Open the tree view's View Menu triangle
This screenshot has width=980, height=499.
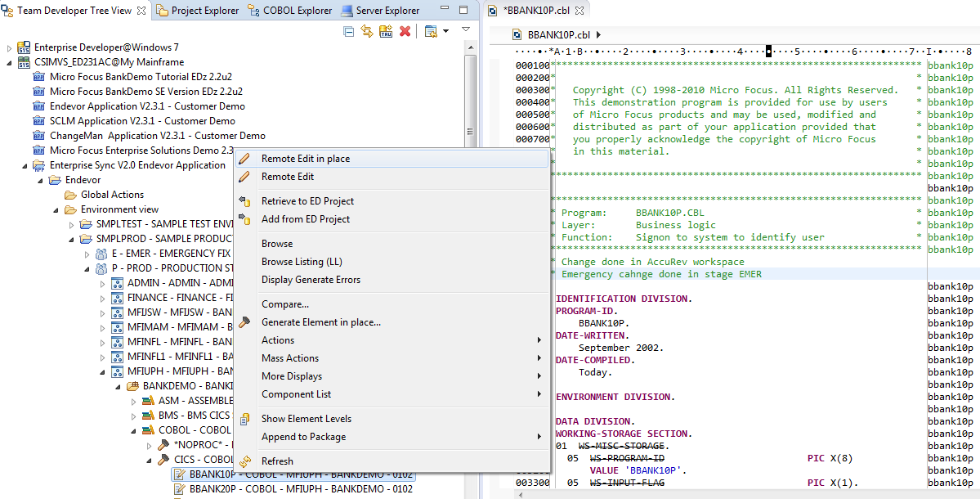point(466,29)
